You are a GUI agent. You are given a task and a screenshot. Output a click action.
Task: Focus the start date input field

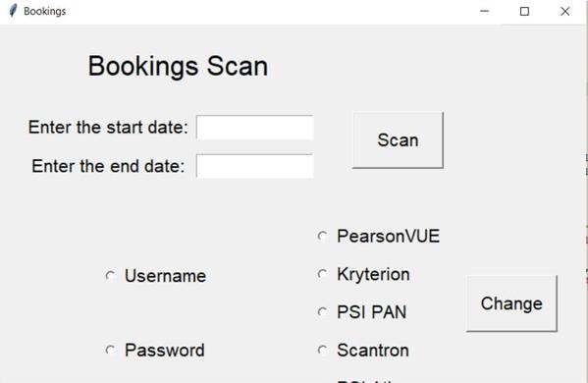[254, 128]
